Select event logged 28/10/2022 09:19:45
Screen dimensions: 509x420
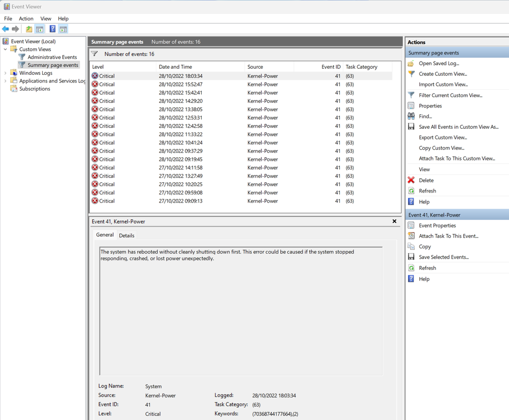[241, 159]
